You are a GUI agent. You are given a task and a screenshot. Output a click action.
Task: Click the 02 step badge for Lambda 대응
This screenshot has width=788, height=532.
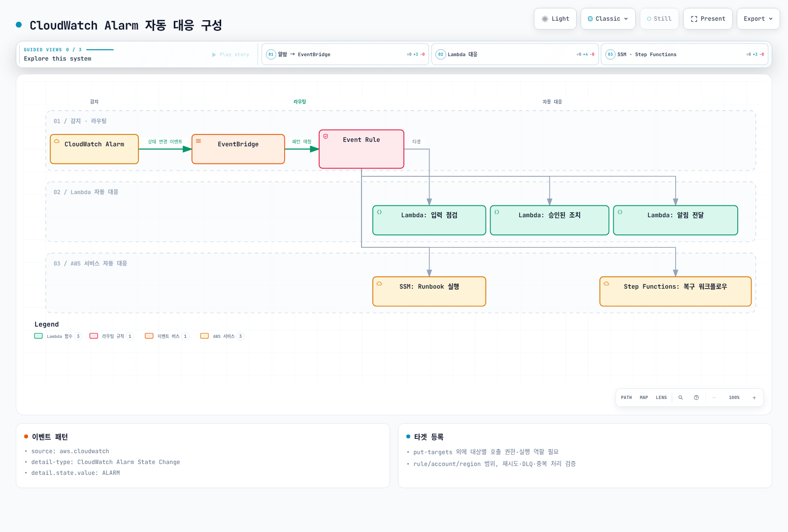pos(441,54)
